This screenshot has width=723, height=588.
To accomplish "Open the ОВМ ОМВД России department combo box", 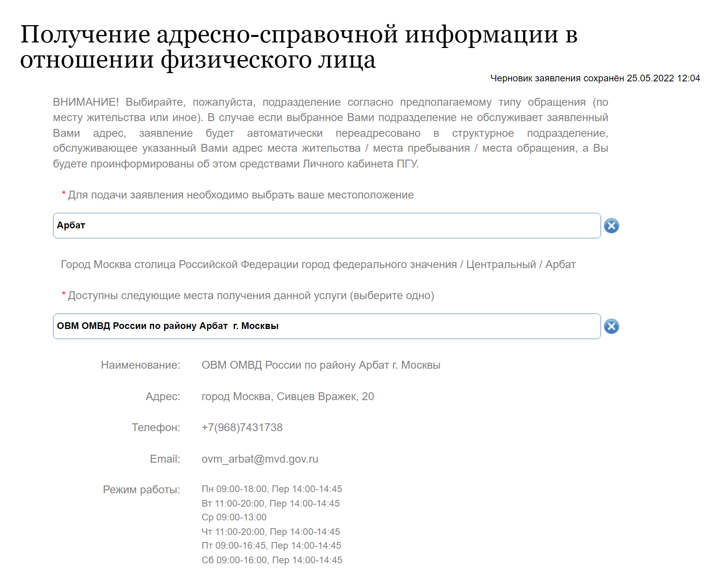I will point(327,326).
